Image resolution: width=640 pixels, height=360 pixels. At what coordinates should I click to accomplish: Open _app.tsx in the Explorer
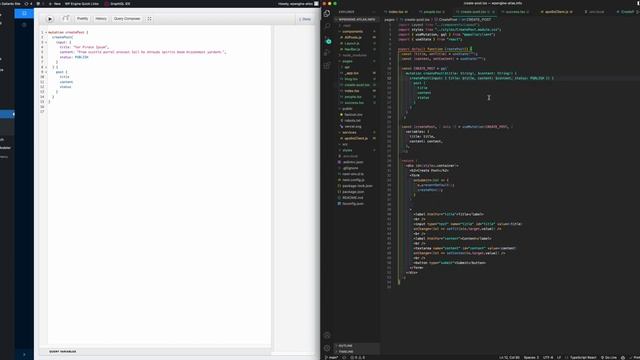click(x=352, y=73)
